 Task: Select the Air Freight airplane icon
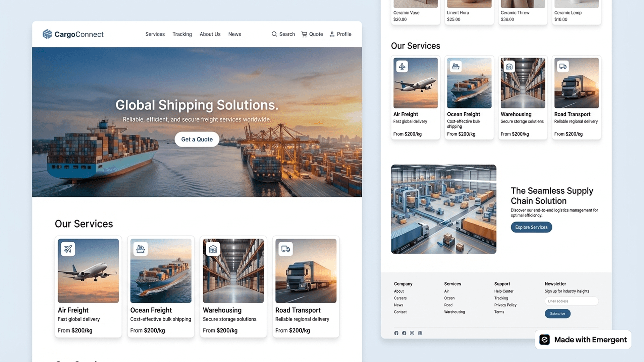click(x=68, y=249)
